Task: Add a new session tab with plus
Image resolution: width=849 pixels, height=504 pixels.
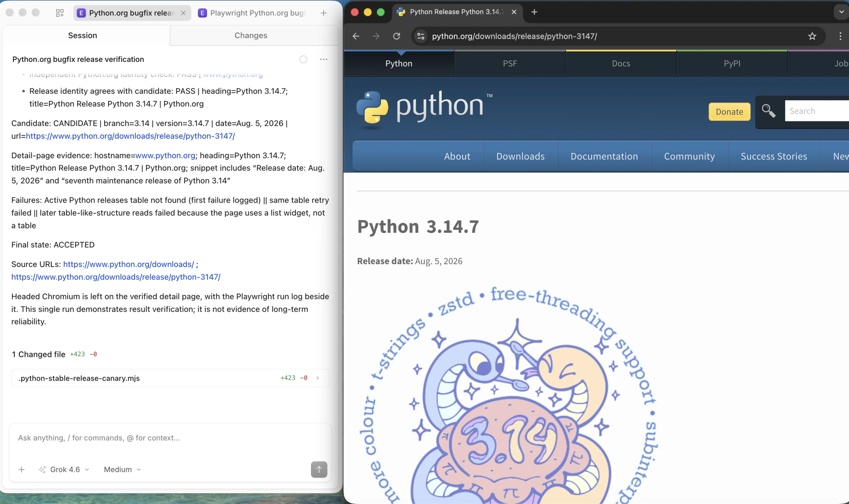Action: pos(323,13)
